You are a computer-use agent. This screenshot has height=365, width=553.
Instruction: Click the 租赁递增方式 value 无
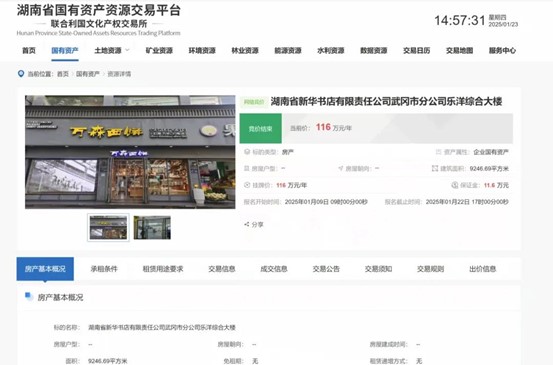419,361
